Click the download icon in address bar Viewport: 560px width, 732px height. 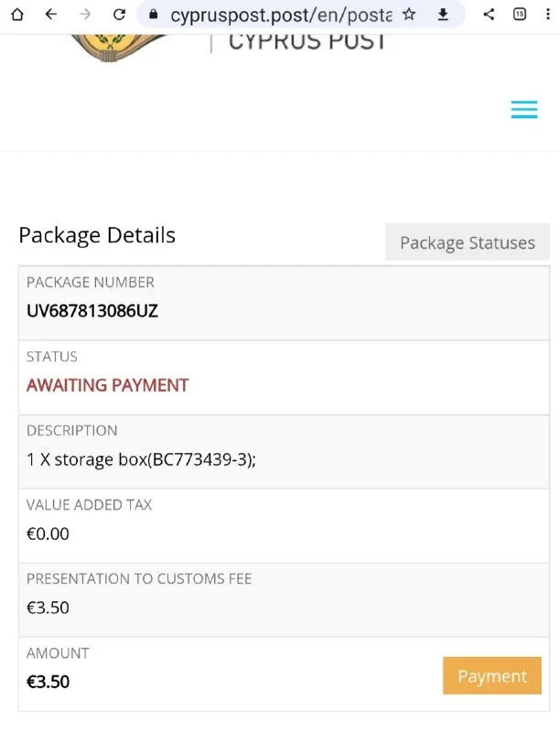coord(443,15)
